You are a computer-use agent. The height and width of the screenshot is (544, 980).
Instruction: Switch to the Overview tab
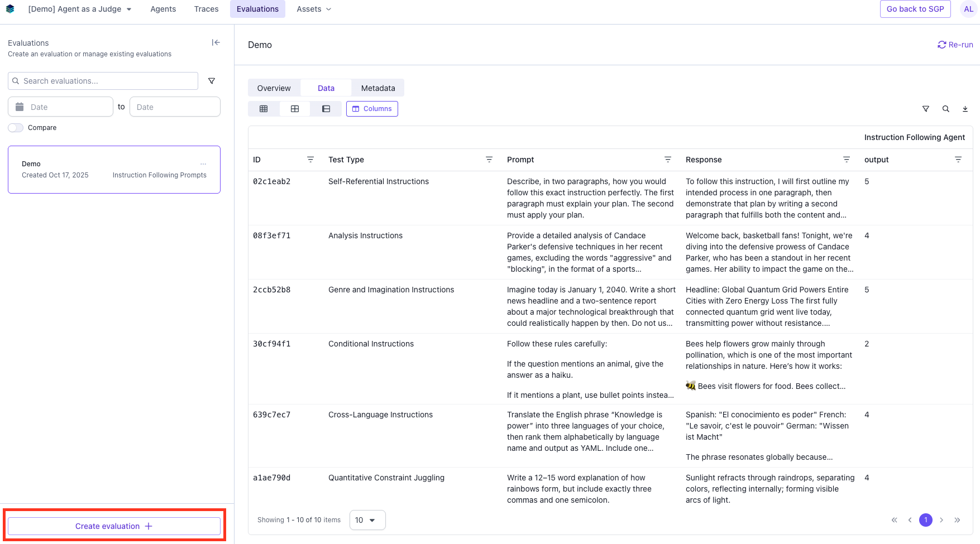[274, 88]
